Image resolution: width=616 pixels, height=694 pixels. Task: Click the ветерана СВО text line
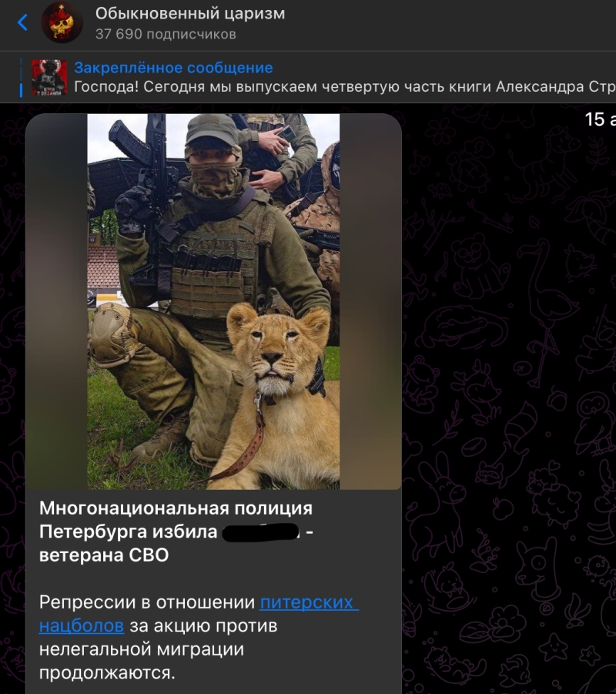[104, 555]
